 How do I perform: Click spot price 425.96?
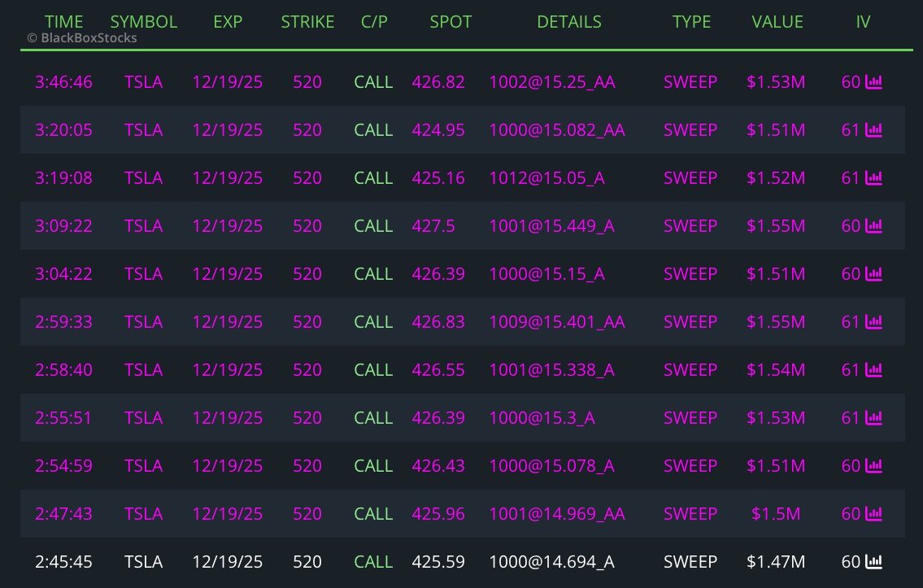(x=438, y=513)
